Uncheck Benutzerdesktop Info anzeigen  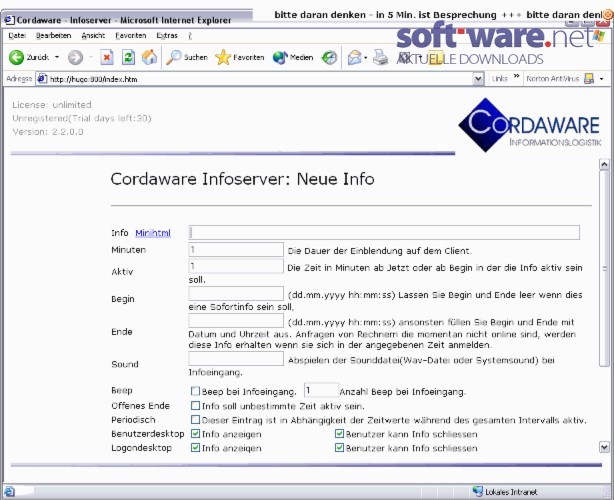click(195, 434)
